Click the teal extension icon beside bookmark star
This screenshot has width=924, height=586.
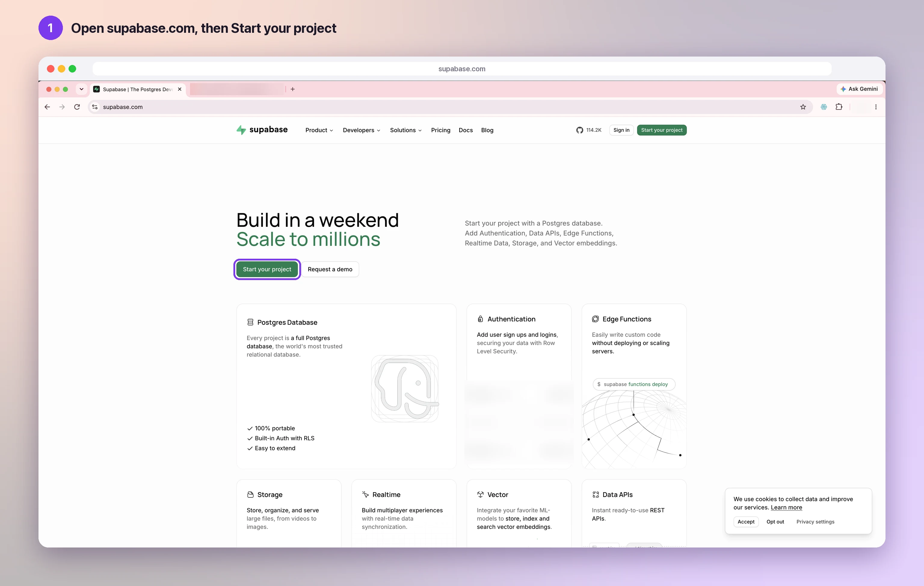pos(824,107)
